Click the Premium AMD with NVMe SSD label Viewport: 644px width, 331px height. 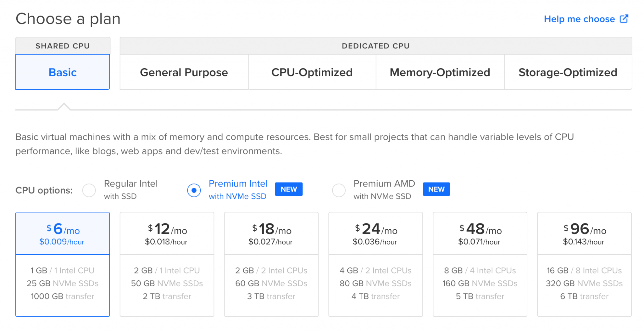384,190
